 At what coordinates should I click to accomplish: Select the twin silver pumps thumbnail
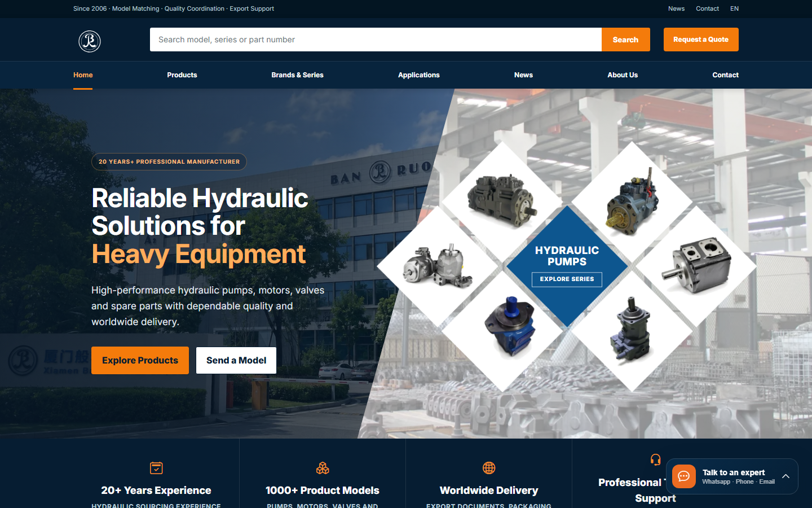pos(438,266)
